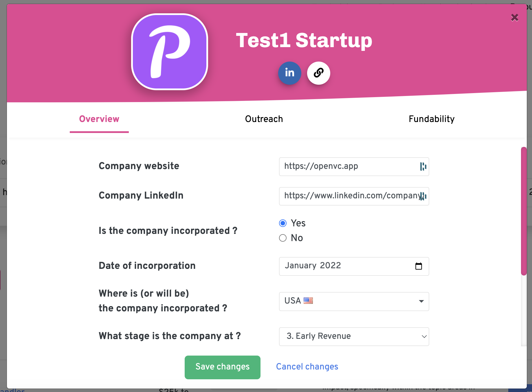
Task: Switch to the Fundability tab
Action: point(432,119)
